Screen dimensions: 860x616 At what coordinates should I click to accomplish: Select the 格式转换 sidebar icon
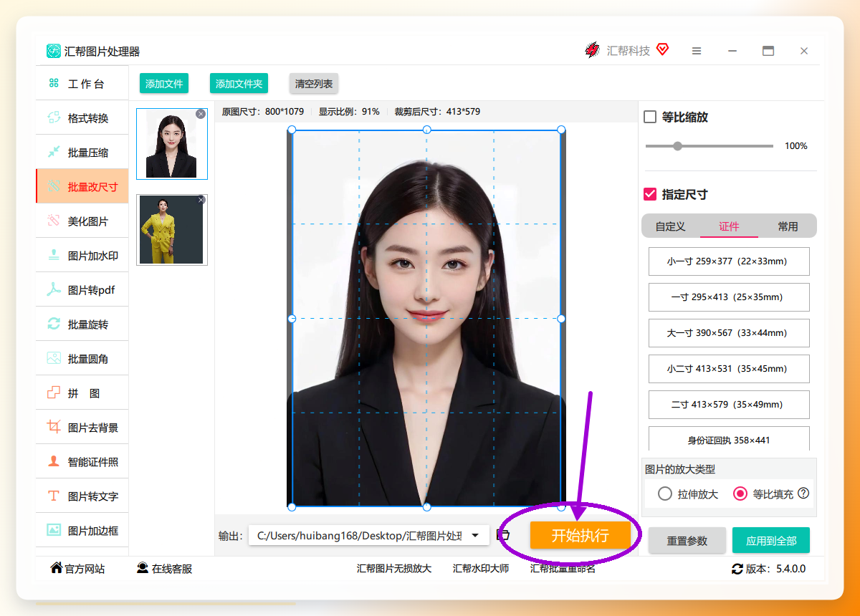(54, 117)
